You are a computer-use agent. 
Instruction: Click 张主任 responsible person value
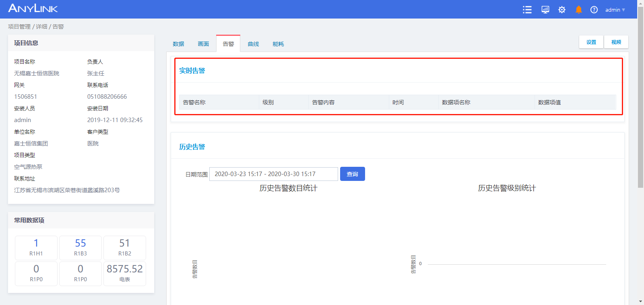point(96,73)
